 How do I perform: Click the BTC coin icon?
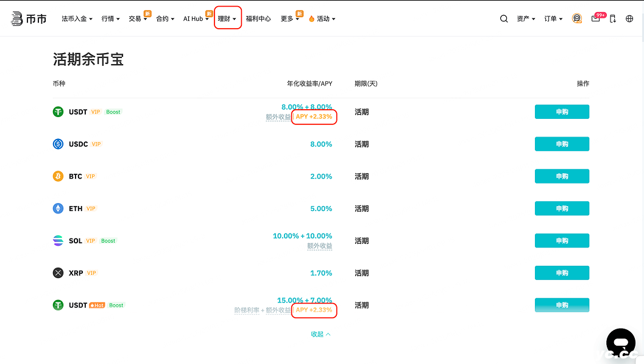[x=58, y=176]
